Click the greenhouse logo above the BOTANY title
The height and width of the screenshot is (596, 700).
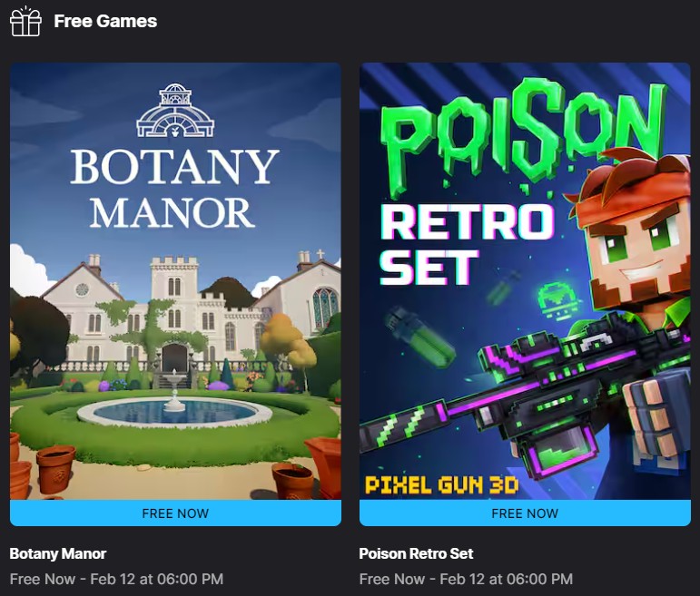(x=175, y=110)
